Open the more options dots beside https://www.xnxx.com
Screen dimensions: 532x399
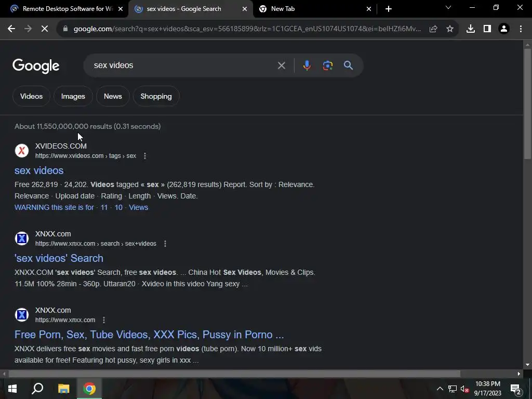[x=104, y=320]
